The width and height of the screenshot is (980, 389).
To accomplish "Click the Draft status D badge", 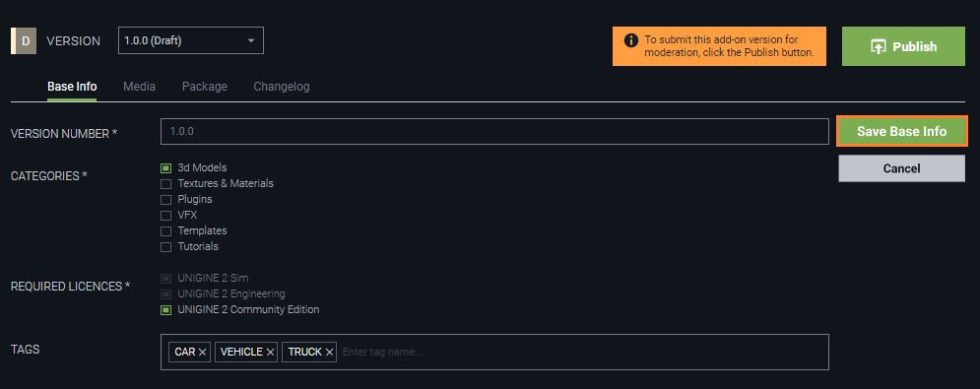I will click(x=24, y=40).
